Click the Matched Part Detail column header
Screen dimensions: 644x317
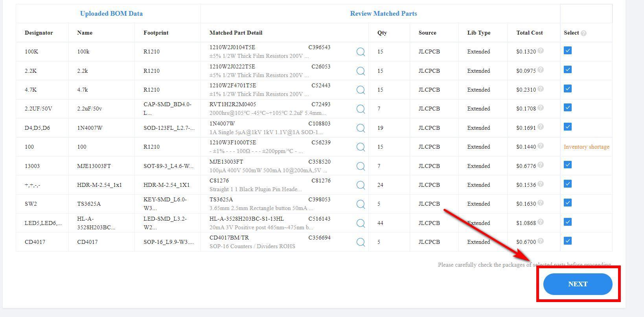click(236, 33)
